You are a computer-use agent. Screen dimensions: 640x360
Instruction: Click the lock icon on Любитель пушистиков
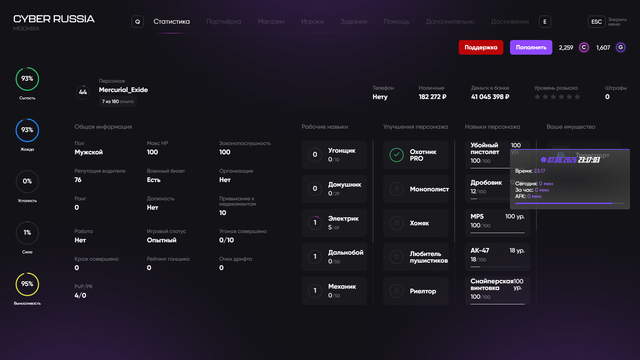point(396,257)
